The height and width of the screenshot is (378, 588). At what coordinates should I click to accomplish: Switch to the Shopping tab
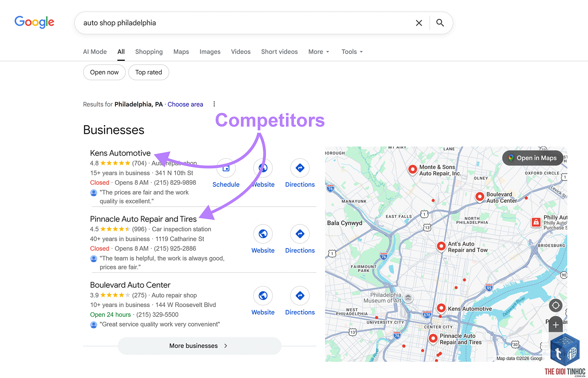pyautogui.click(x=149, y=52)
